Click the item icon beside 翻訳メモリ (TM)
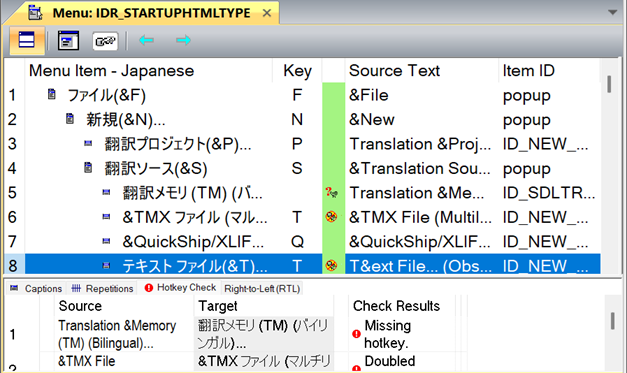This screenshot has width=627, height=373. 106,192
